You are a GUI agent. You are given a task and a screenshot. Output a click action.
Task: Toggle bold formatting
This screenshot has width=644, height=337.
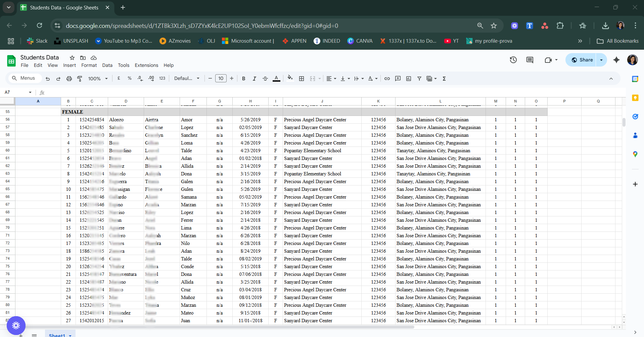click(244, 79)
